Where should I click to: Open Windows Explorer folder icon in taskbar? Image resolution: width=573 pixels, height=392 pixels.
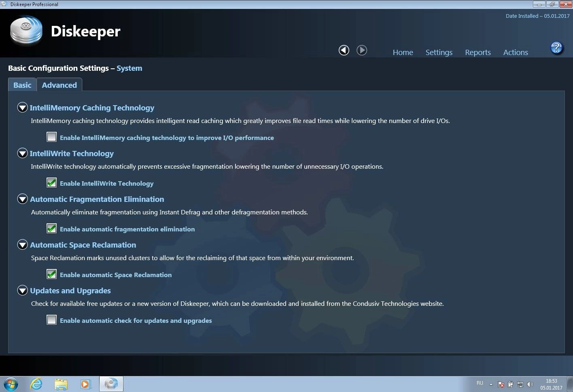tap(61, 384)
